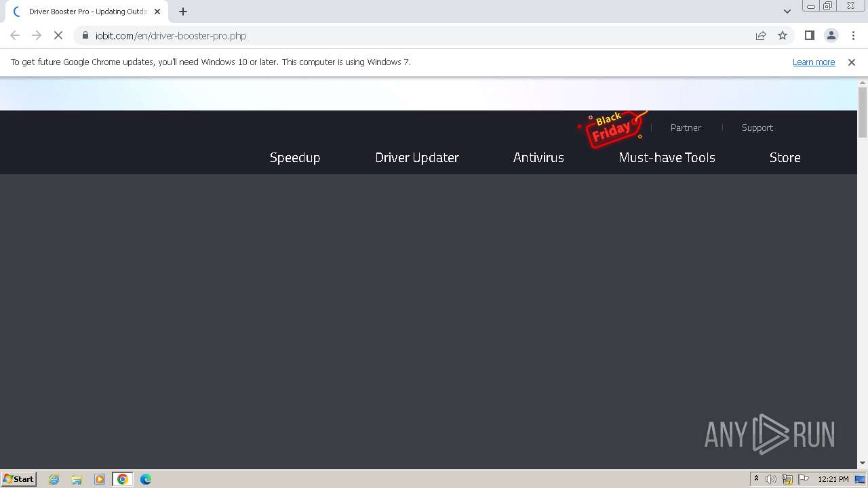The height and width of the screenshot is (488, 868).
Task: Open Chrome three-dot menu
Action: pyautogui.click(x=853, y=35)
